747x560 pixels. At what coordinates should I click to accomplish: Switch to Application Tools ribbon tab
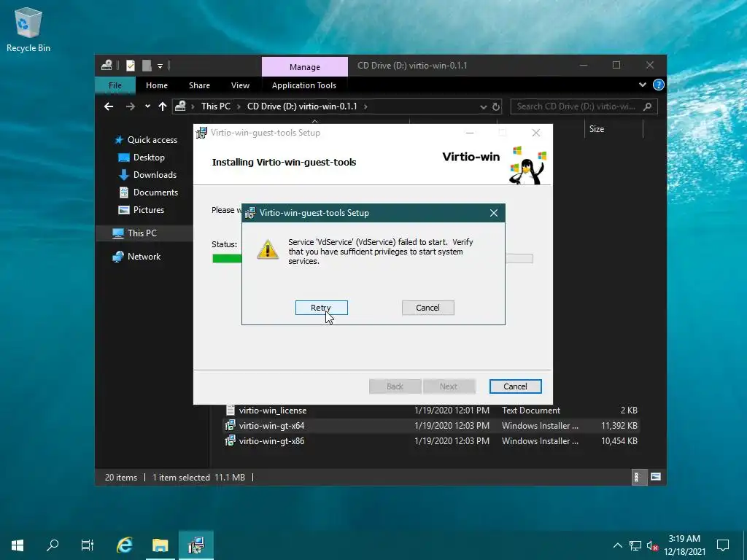(304, 85)
